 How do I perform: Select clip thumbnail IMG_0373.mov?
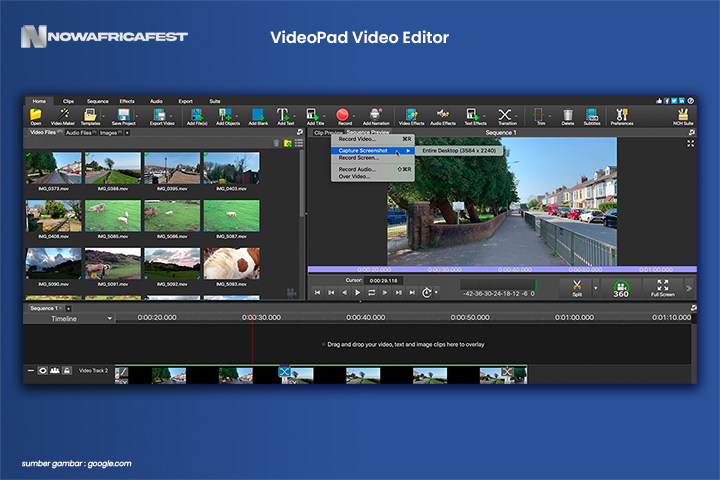point(53,168)
